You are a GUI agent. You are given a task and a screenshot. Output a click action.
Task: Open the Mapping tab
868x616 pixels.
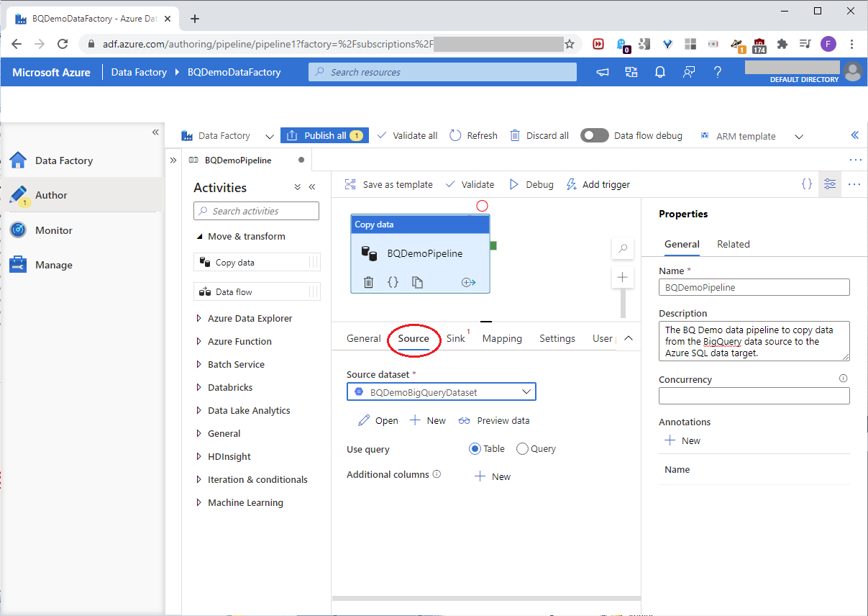pos(502,338)
